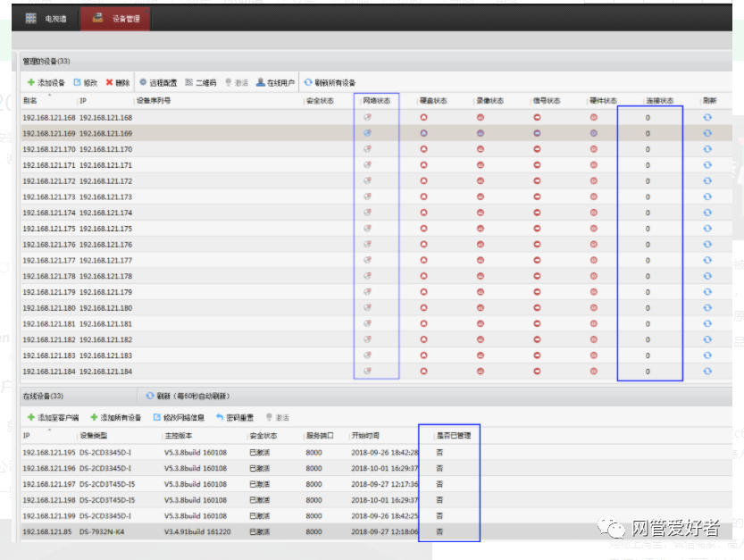Image resolution: width=744 pixels, height=560 pixels.
Task: Click network status icon for 192.168.121.171
Action: pos(367,165)
